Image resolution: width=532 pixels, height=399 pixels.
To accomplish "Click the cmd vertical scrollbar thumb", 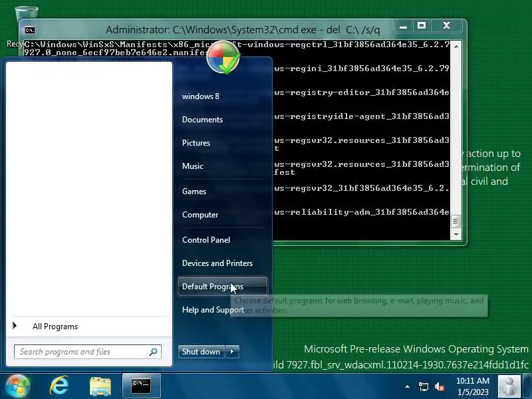I will [456, 222].
